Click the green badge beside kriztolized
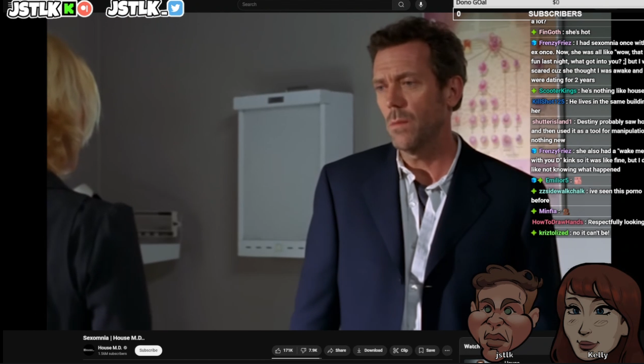Viewport: 644px width, 364px height. (534, 233)
